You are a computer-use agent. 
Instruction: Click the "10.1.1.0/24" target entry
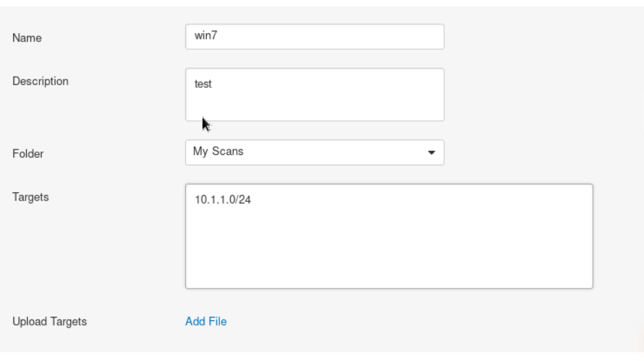[x=223, y=200]
